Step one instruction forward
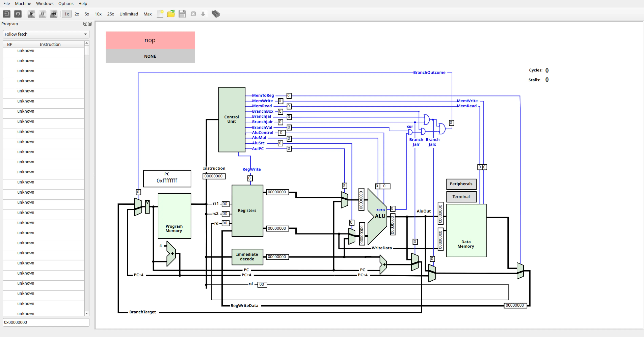Viewport: 644px width, 337px height. click(54, 14)
